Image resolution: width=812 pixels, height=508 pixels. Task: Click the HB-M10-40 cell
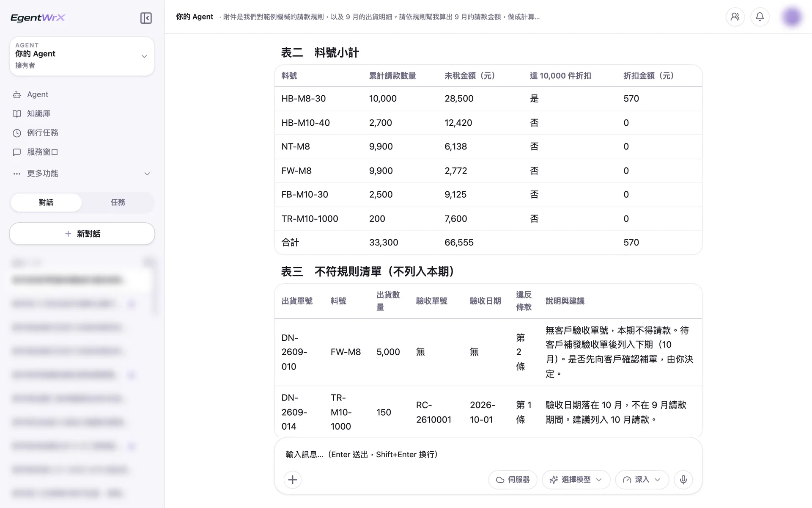click(x=306, y=123)
